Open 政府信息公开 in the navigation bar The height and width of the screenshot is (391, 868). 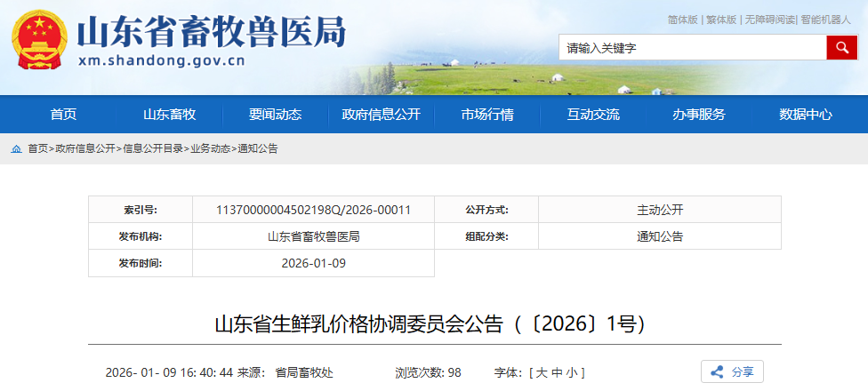[381, 115]
